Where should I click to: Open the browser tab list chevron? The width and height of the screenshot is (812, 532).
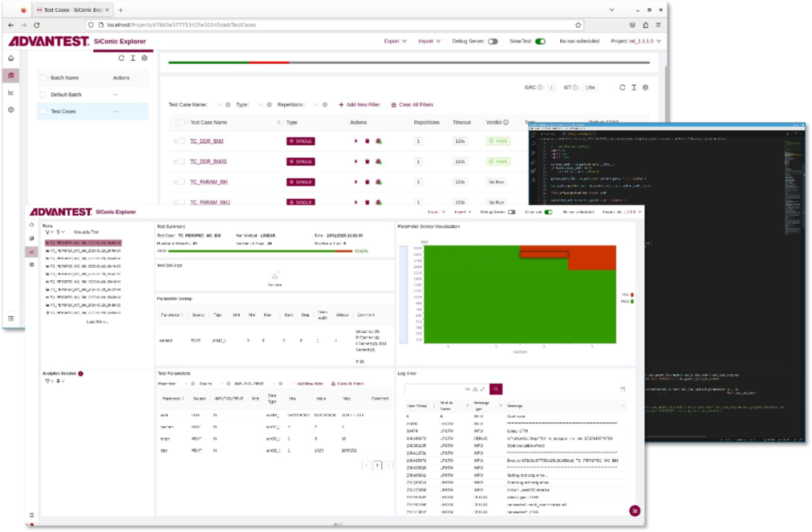point(611,10)
